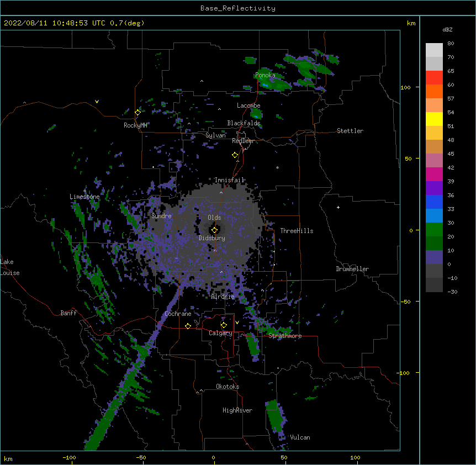
Task: Select the Sundre label
Action: [161, 216]
